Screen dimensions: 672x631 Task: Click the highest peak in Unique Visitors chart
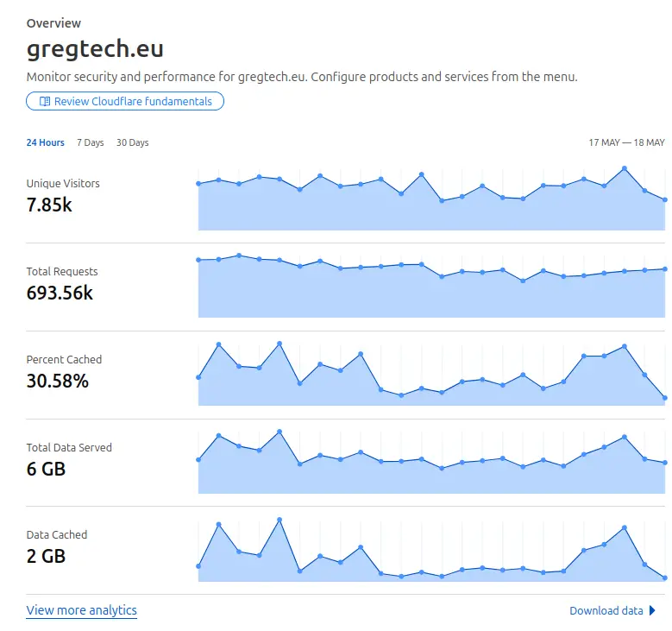[x=625, y=168]
